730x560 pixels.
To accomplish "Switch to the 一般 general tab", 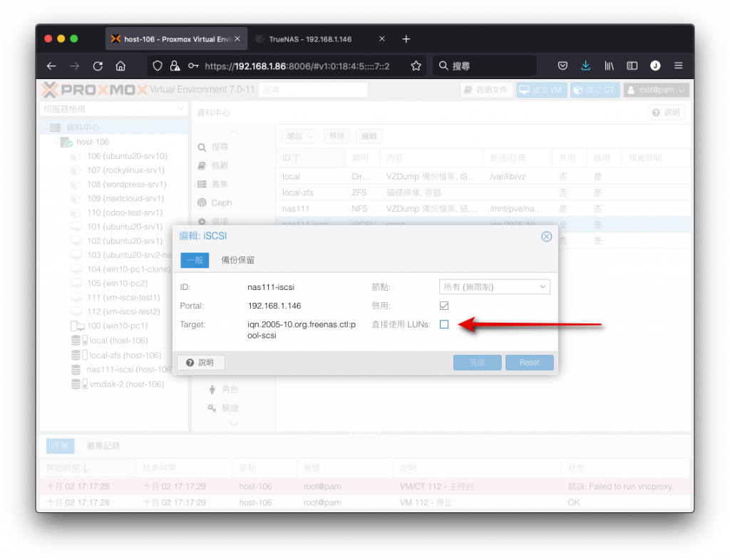I will tap(195, 260).
